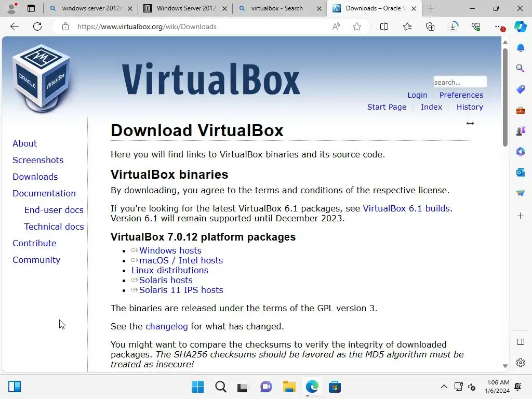
Task: Close the 'virtualbox - Search' tab
Action: (x=319, y=8)
